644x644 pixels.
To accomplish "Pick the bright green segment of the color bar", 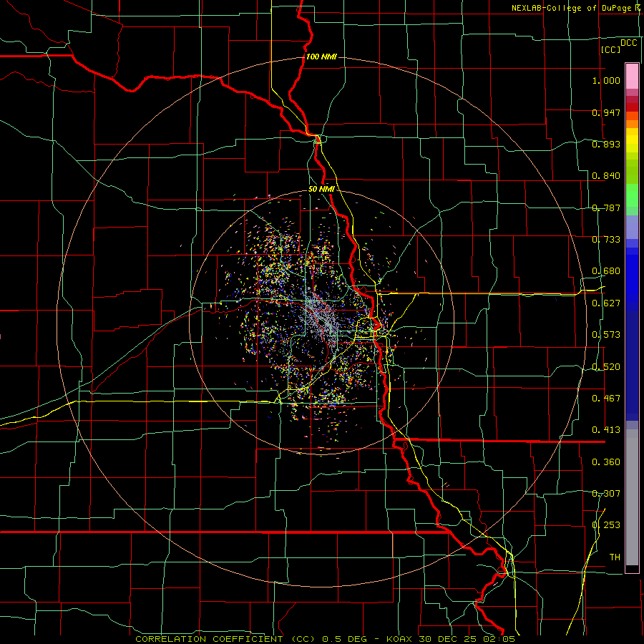I will point(632,195).
